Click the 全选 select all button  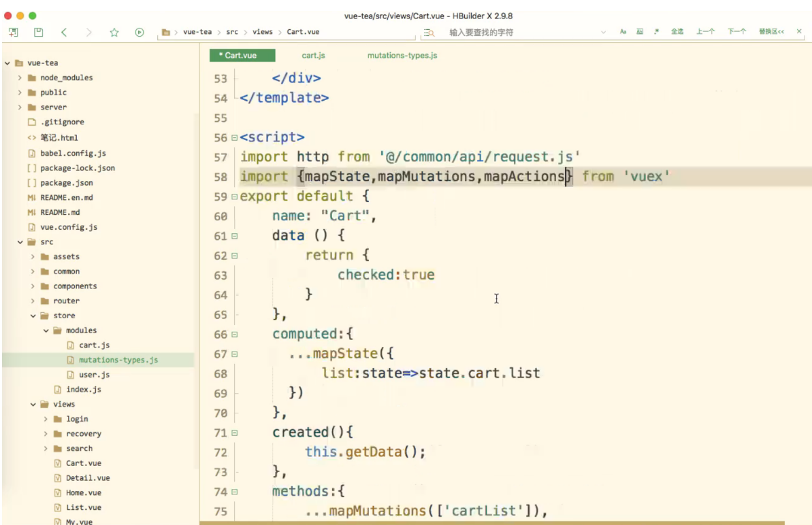[x=677, y=31]
